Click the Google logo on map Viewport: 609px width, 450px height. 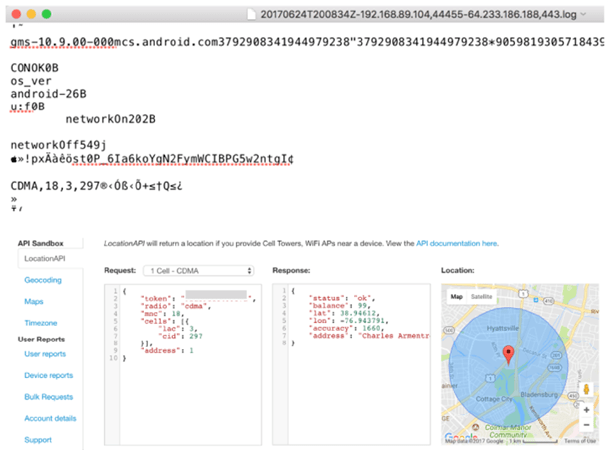pos(461,436)
